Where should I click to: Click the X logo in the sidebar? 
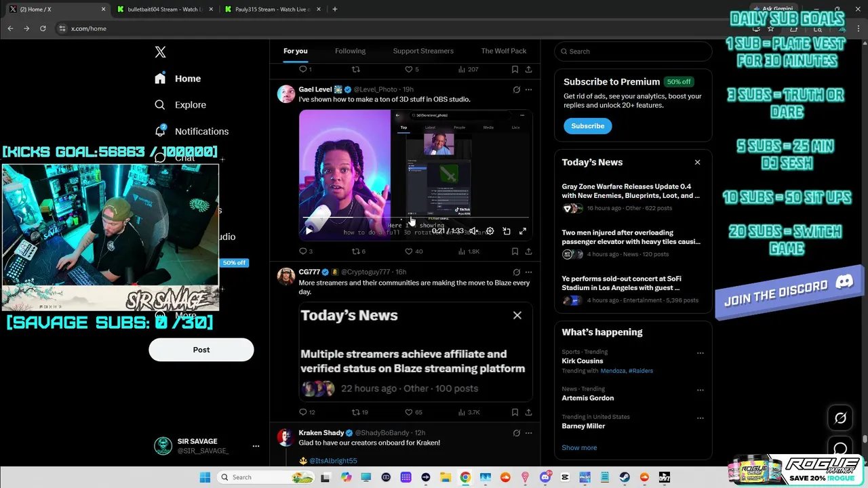click(x=160, y=52)
